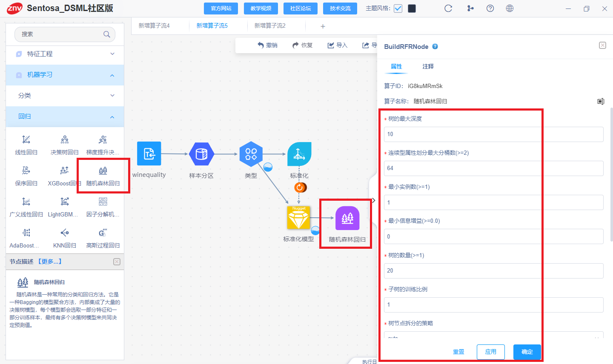613x364 pixels.
Task: Select the 决策树回归 operator icon
Action: (64, 139)
